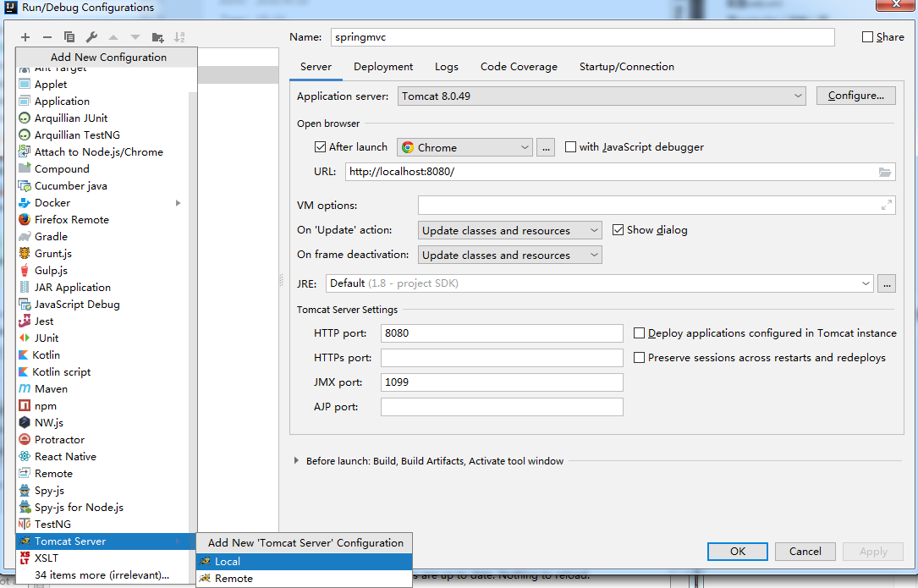Choose Arquillian TestNG from the list
Image resolution: width=918 pixels, height=588 pixels.
point(103,135)
